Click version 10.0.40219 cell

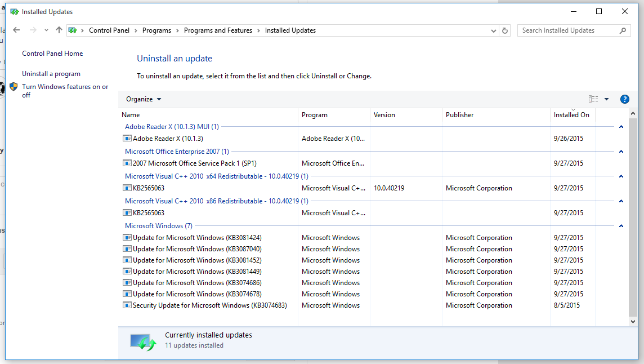point(389,188)
